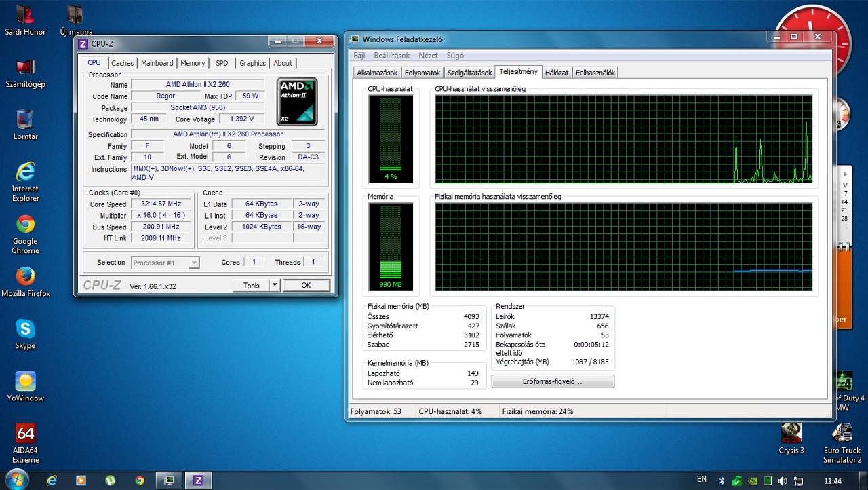Image resolution: width=868 pixels, height=490 pixels.
Task: Click the clock showing 11:44
Action: (832, 480)
